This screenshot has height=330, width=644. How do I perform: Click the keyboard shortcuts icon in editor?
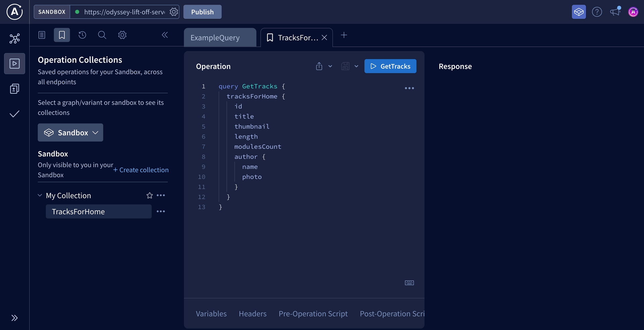[x=409, y=283]
